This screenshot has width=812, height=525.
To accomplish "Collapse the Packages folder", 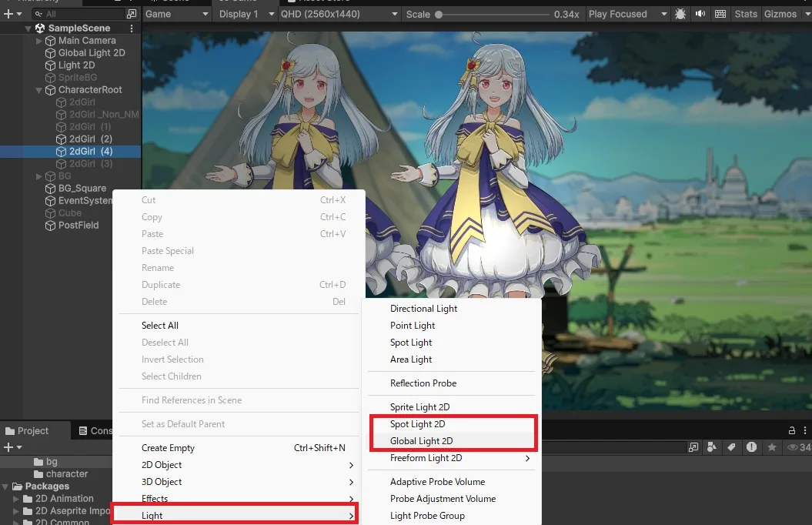I will 5,487.
